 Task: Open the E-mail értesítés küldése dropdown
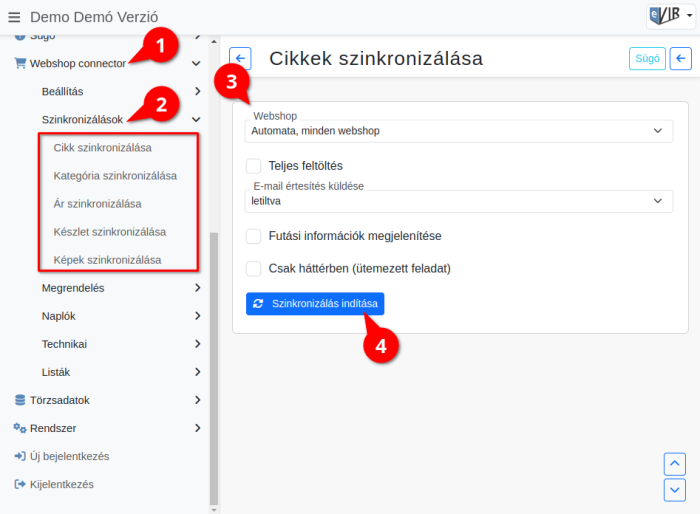coord(458,201)
